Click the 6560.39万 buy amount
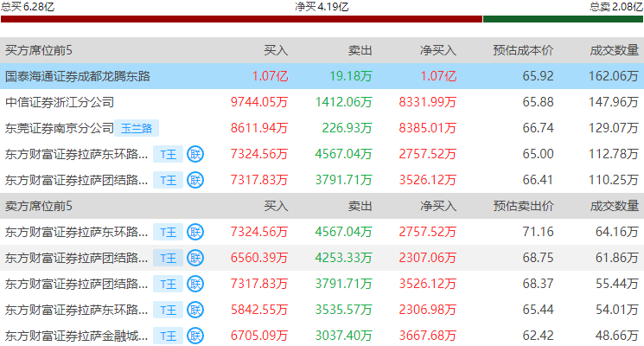 259,258
